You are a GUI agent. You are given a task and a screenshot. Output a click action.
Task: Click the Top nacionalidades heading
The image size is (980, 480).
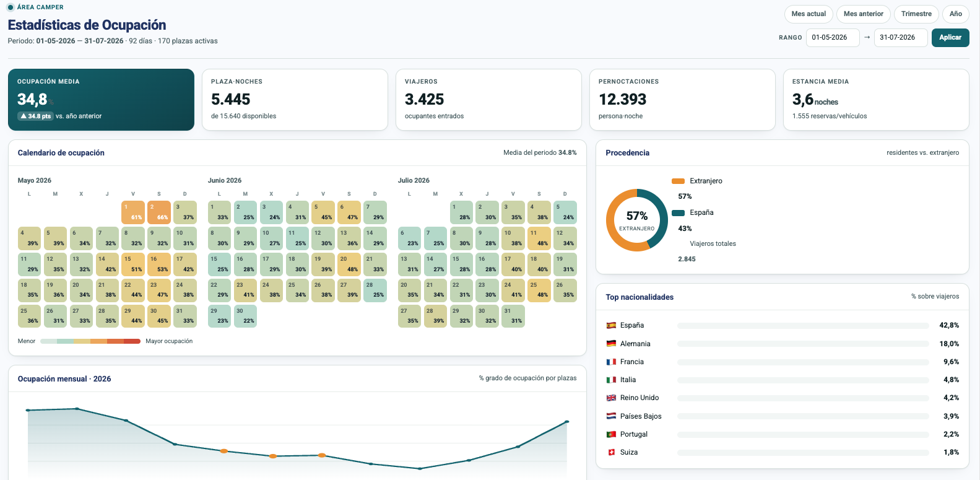tap(640, 297)
